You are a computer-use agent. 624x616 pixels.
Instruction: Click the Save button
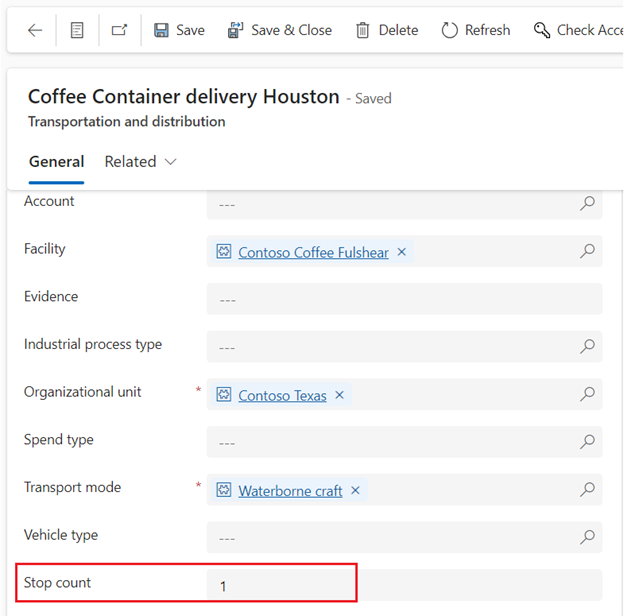pyautogui.click(x=179, y=30)
